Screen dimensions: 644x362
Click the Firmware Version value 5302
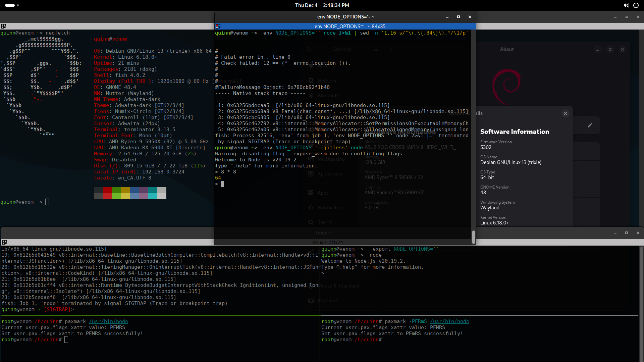(x=486, y=147)
